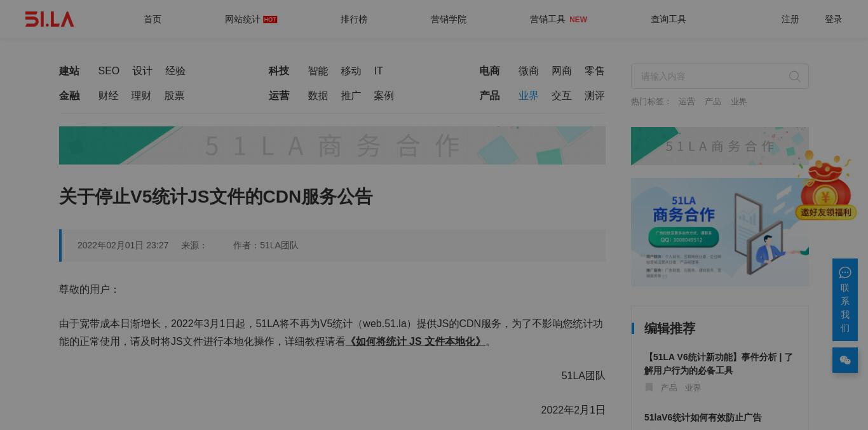Open the 案例 subcategory
The width and height of the screenshot is (868, 430).
click(x=384, y=96)
